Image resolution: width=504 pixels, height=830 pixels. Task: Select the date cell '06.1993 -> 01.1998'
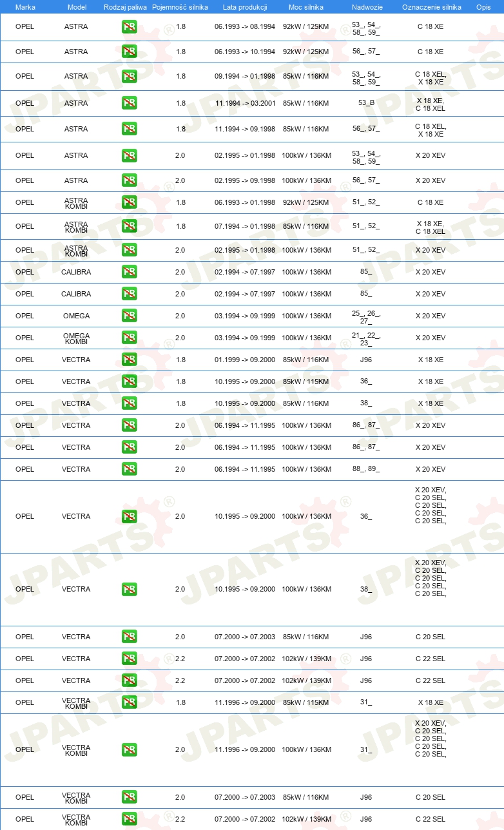[x=245, y=202]
